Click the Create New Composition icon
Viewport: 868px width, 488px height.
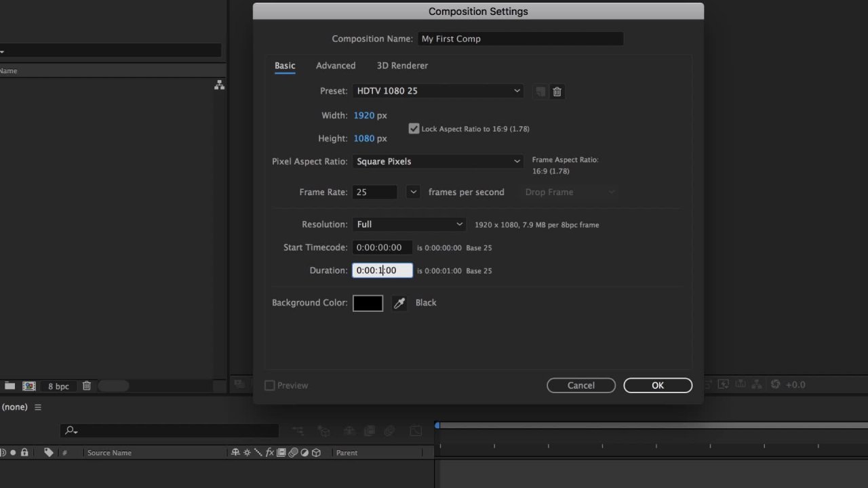coord(28,386)
